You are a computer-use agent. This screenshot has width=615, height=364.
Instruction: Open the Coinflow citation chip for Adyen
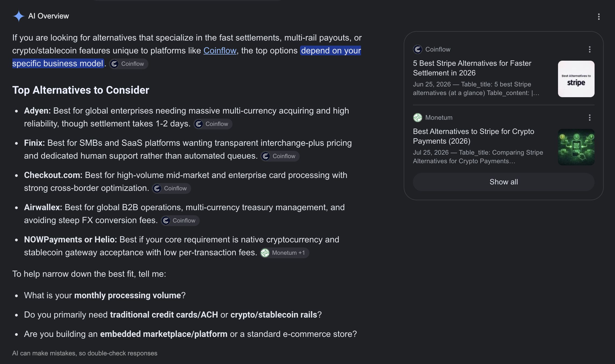click(x=213, y=124)
